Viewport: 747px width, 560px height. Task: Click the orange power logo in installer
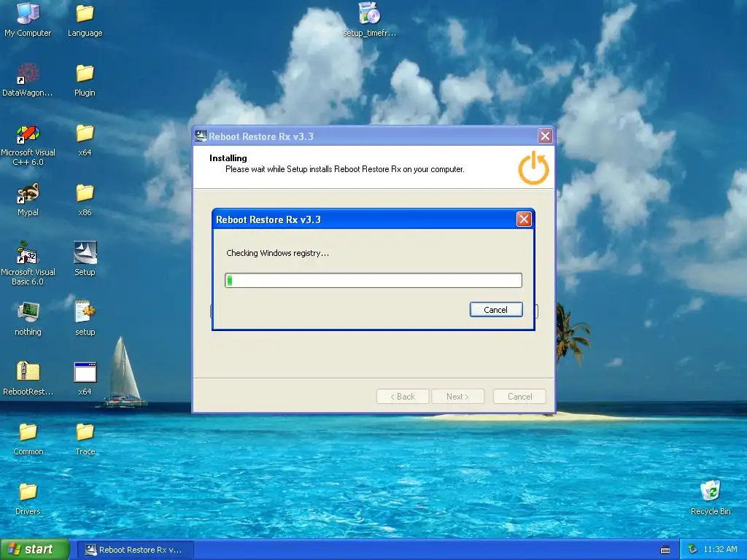(x=533, y=168)
